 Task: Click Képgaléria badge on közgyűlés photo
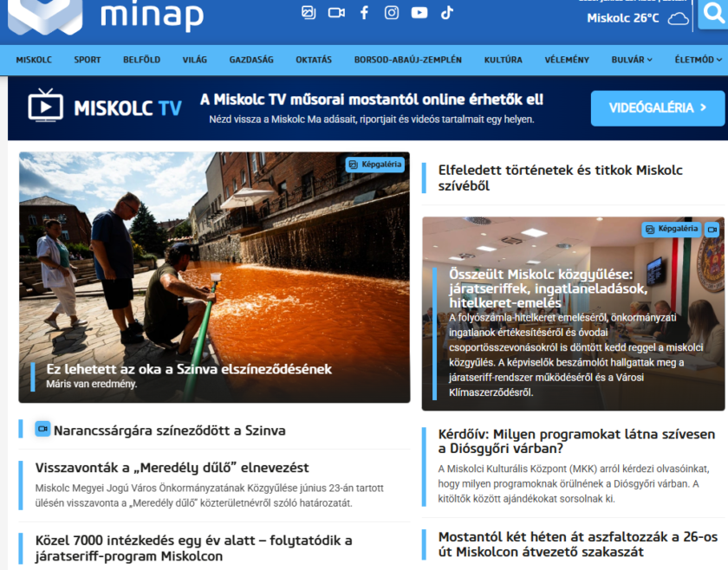click(x=672, y=229)
